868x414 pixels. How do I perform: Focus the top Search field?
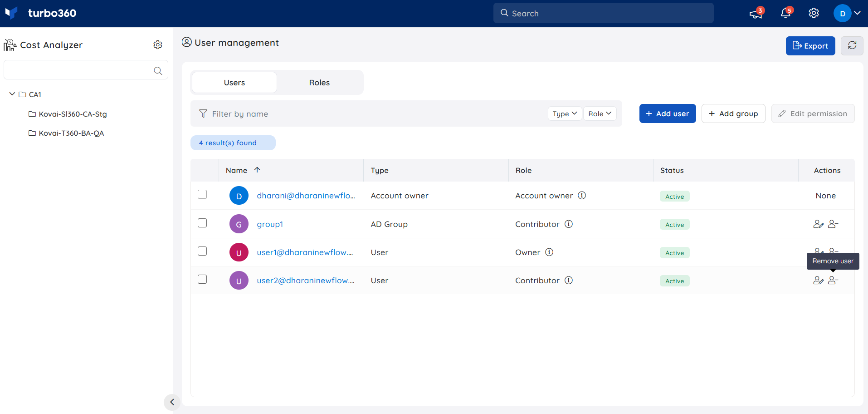[x=604, y=13]
